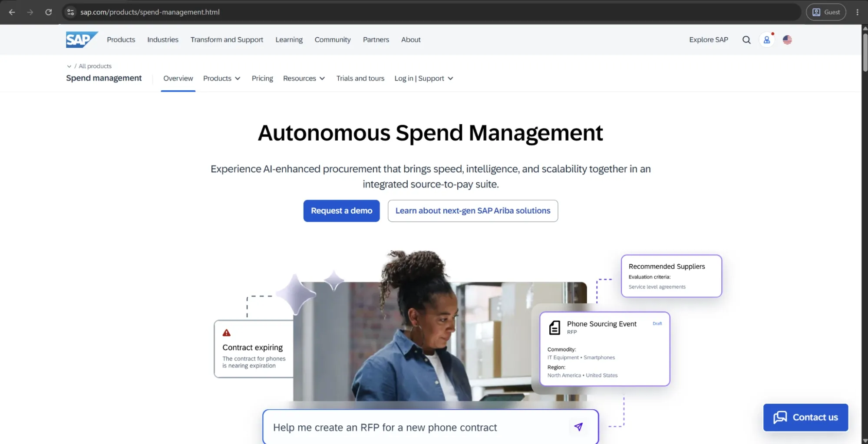Click the red warning triangle icon
This screenshot has width=868, height=444.
(x=227, y=333)
